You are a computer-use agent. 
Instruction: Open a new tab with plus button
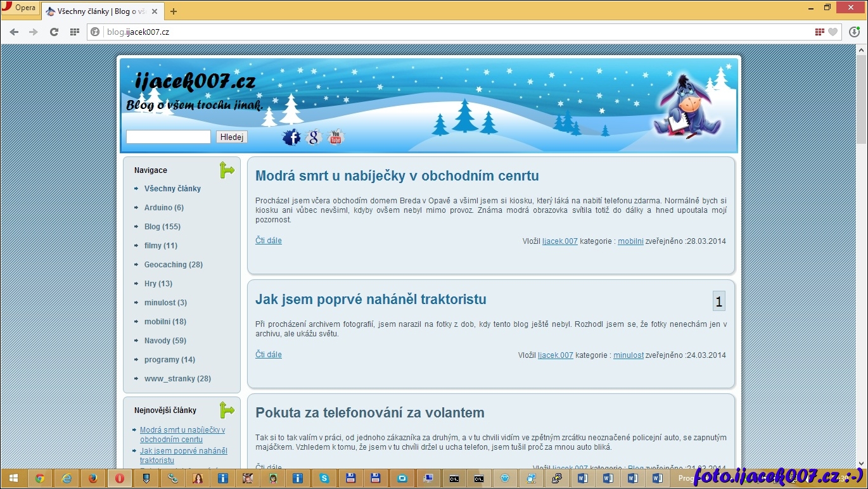(174, 11)
